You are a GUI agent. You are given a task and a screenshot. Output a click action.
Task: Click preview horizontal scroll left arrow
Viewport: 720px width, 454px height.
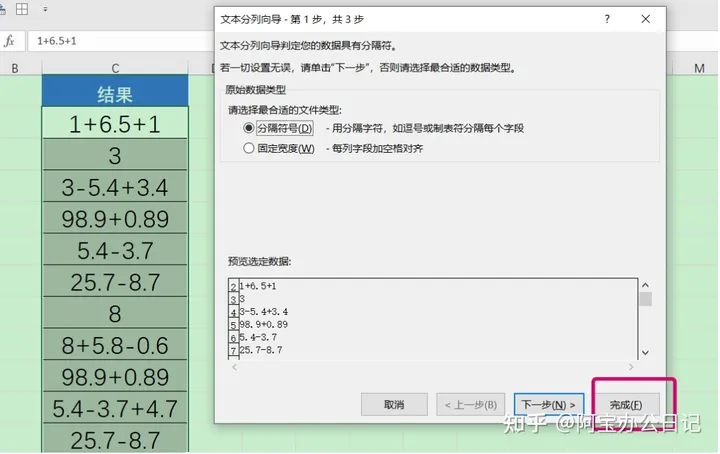[x=234, y=367]
